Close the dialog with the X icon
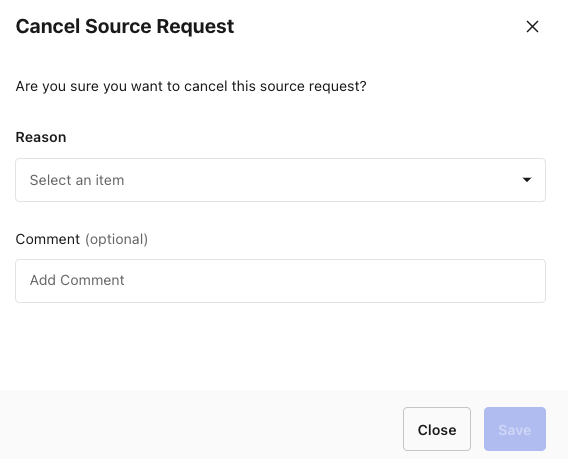 click(x=532, y=26)
